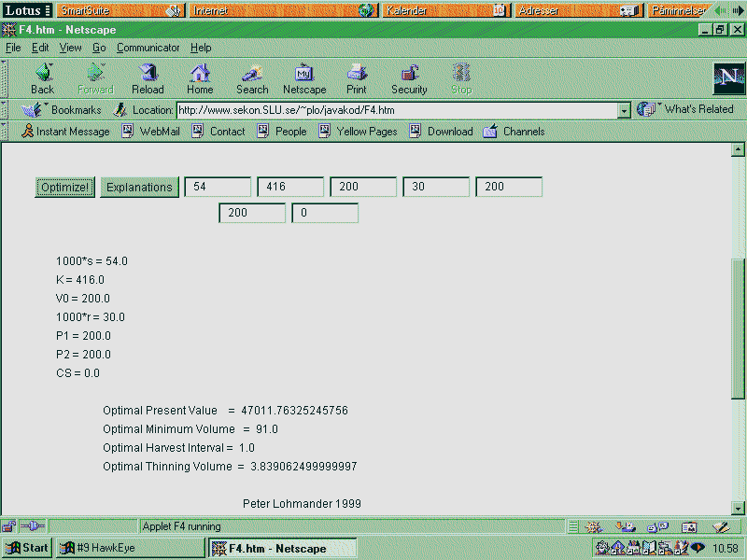Open the Lotus SmartCenter menu
Image resolution: width=747 pixels, height=560 pixels.
click(x=27, y=10)
